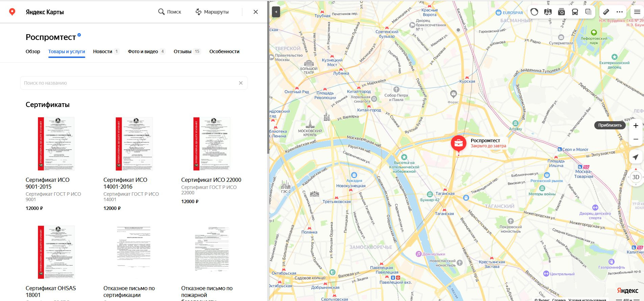Viewport: 644px width, 301px height.
Task: Show photos on the map
Action: [561, 12]
